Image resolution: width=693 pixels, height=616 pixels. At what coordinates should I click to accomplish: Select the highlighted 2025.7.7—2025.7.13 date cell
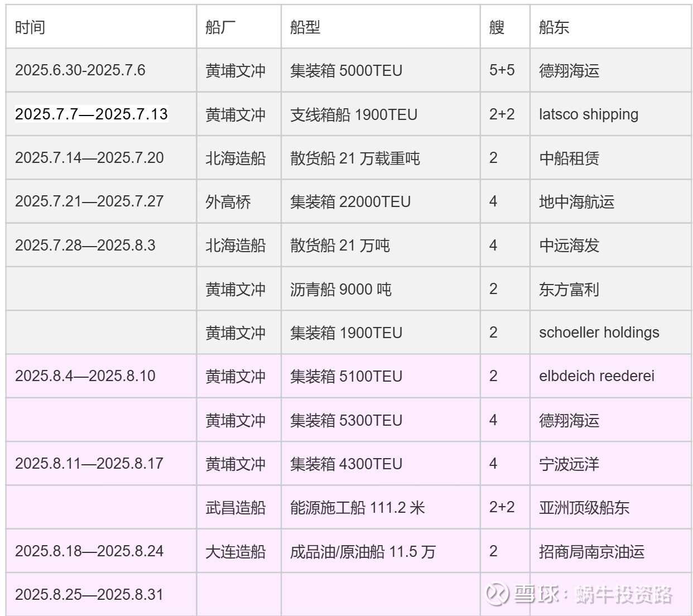coord(92,114)
